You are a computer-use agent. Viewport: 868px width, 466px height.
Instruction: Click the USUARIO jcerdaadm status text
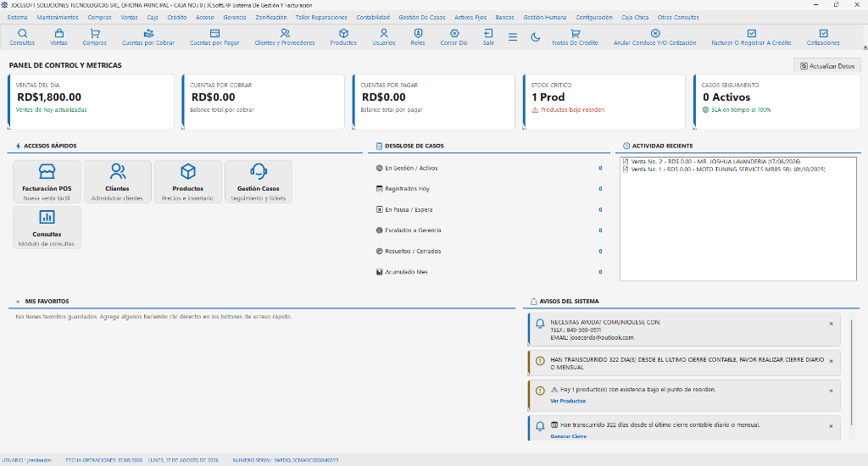coord(26,460)
